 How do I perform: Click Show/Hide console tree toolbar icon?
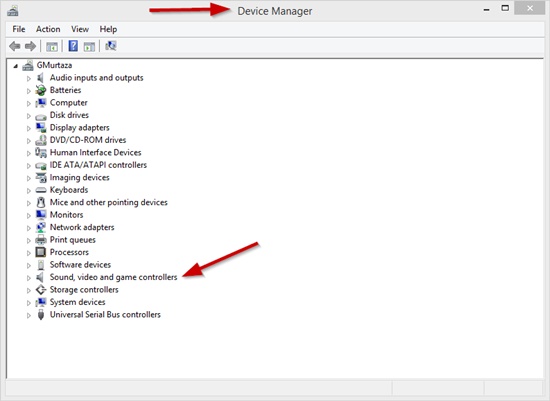tap(52, 46)
